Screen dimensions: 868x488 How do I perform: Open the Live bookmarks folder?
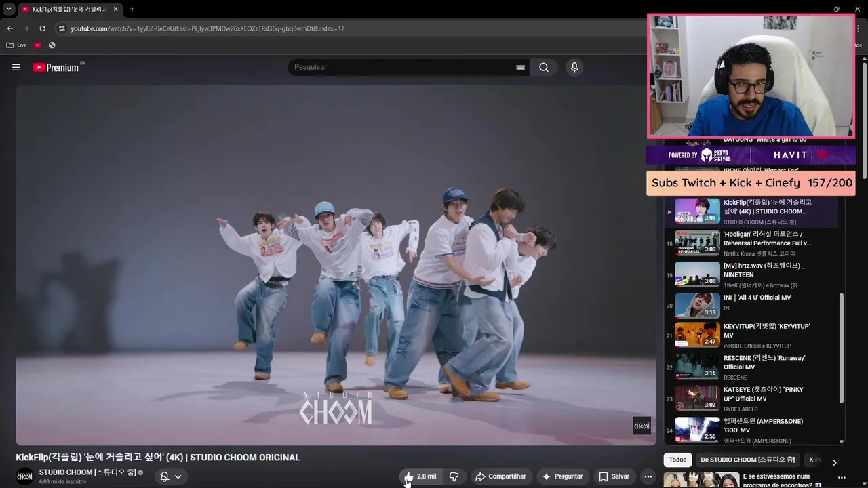(x=16, y=45)
